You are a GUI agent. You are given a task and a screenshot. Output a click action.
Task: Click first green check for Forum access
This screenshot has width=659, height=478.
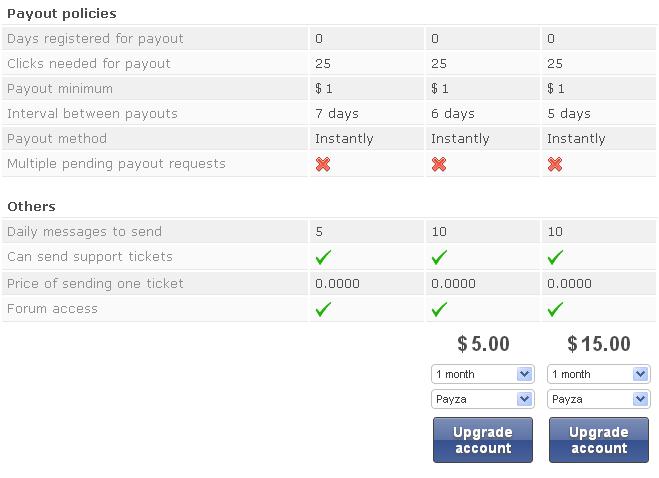coord(323,310)
